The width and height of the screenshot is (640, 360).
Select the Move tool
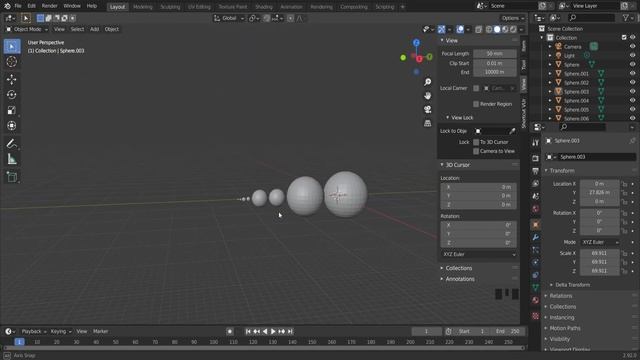12,79
